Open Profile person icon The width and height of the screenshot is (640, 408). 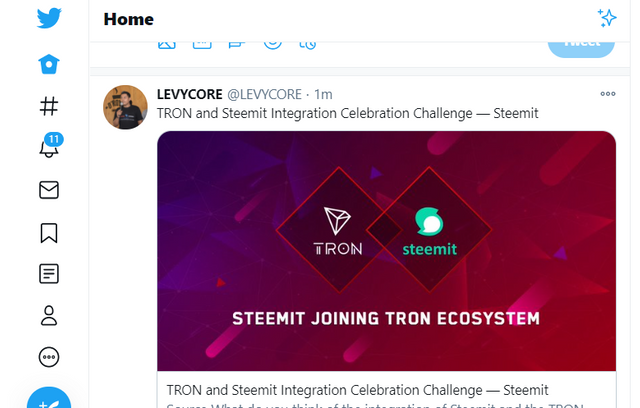pyautogui.click(x=49, y=315)
